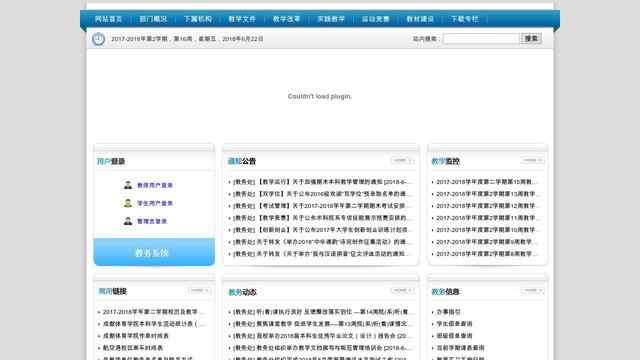Open the 我与汉语拼音 essay contest notice
The height and width of the screenshot is (360, 640).
tap(322, 254)
